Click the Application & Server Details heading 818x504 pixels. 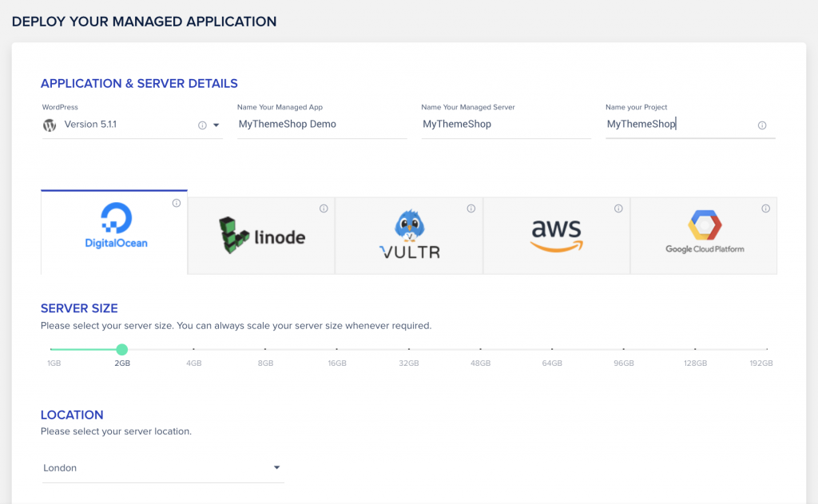[x=139, y=84]
